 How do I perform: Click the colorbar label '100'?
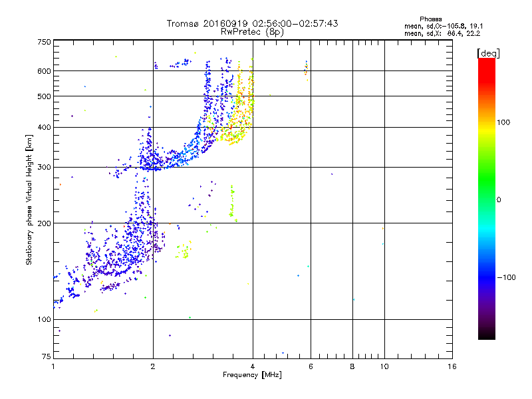[503, 122]
